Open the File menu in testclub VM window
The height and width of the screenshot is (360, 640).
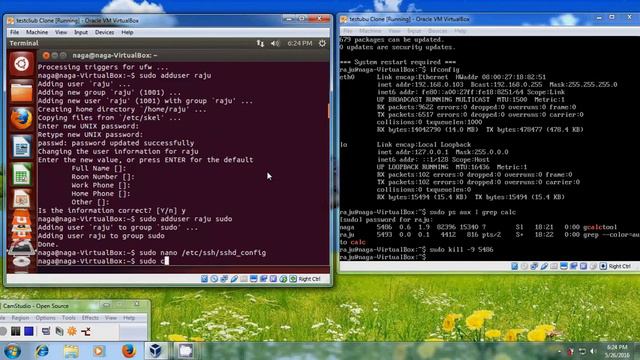point(14,32)
